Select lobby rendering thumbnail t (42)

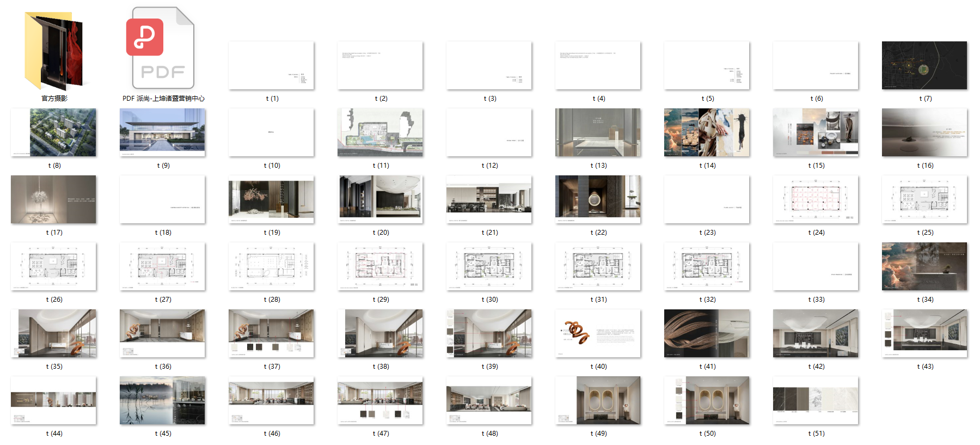pyautogui.click(x=816, y=333)
